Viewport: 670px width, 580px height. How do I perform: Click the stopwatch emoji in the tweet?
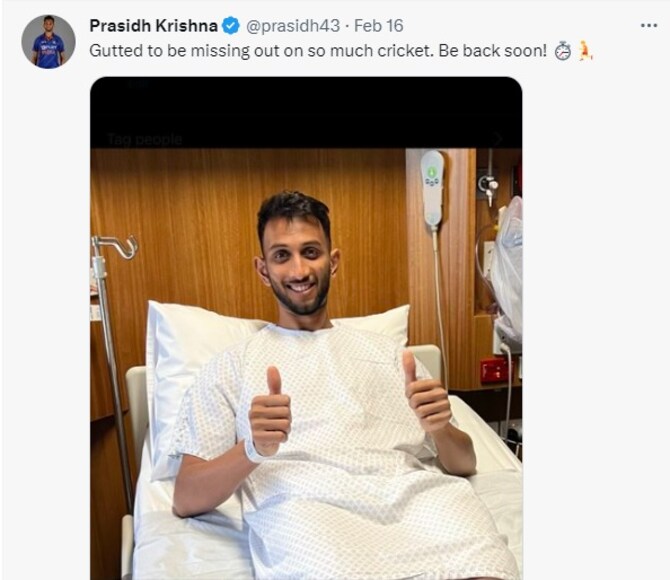(x=562, y=51)
